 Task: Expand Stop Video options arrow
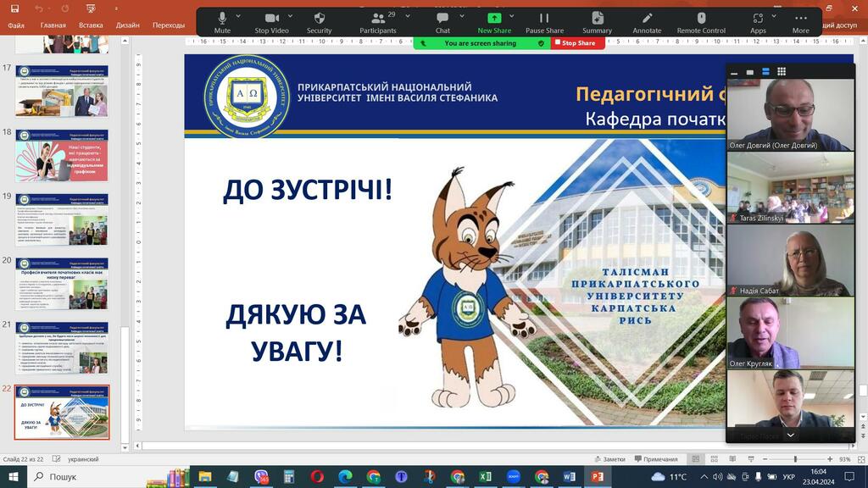(x=290, y=16)
